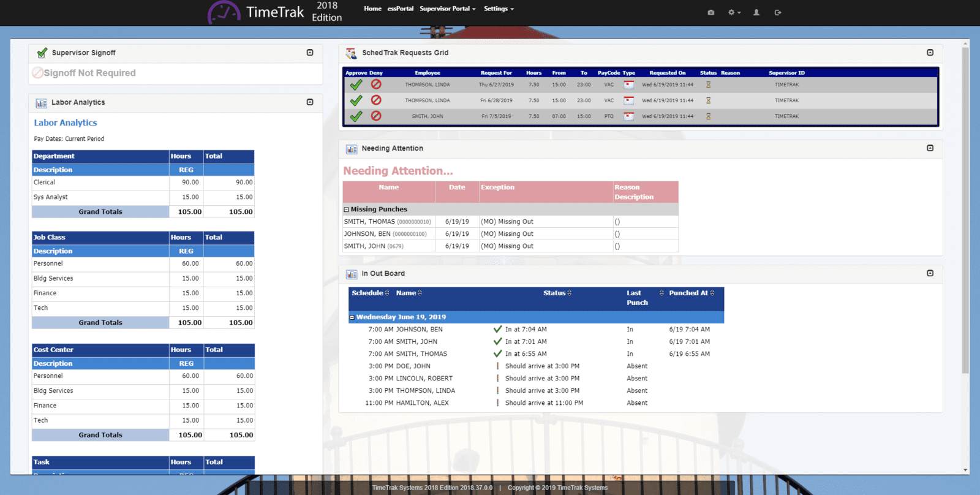Click the Clerical department row
The width and height of the screenshot is (980, 495).
click(143, 183)
